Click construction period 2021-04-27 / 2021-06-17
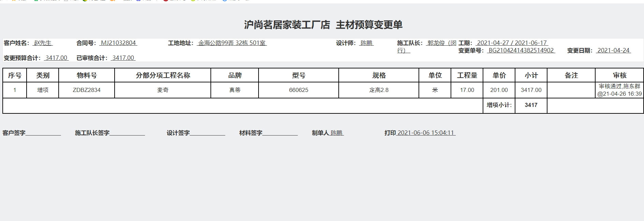The height and width of the screenshot is (221, 644). click(x=512, y=43)
